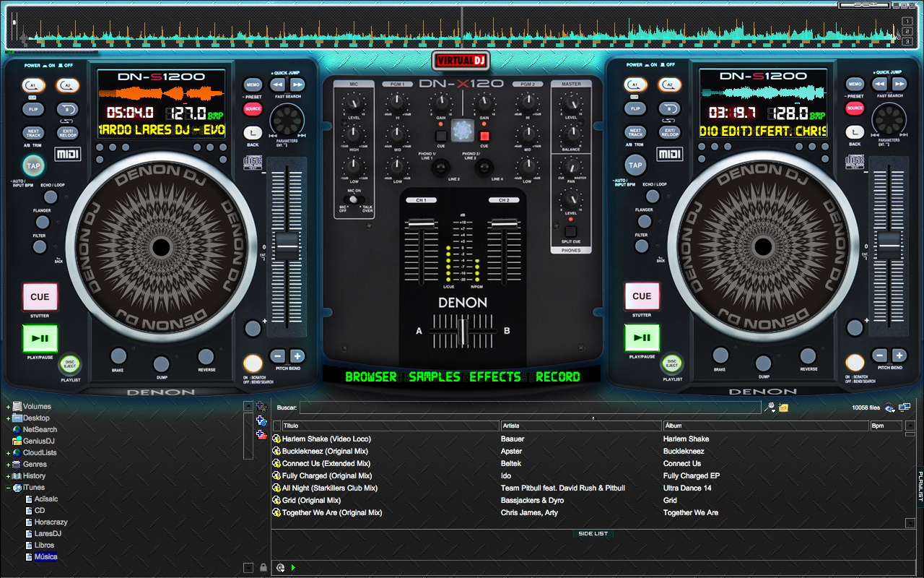
Task: Click the MEMO button on right deck
Action: (x=855, y=84)
